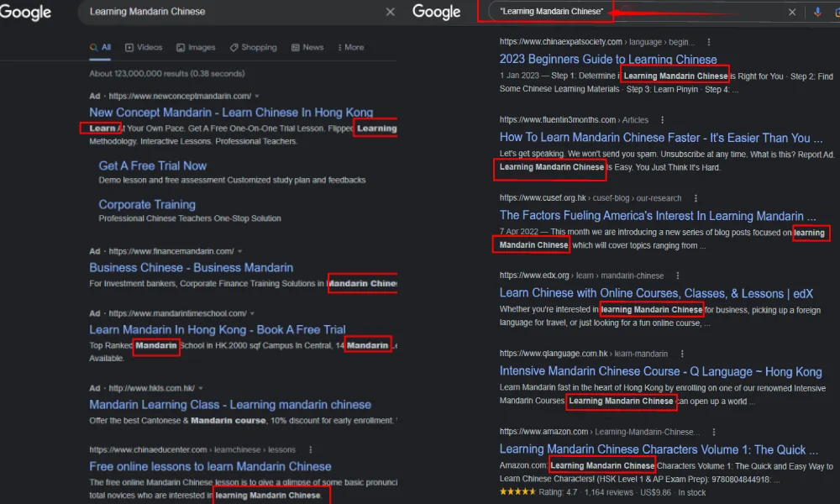
Task: Clear the quoted search in right window
Action: [792, 12]
